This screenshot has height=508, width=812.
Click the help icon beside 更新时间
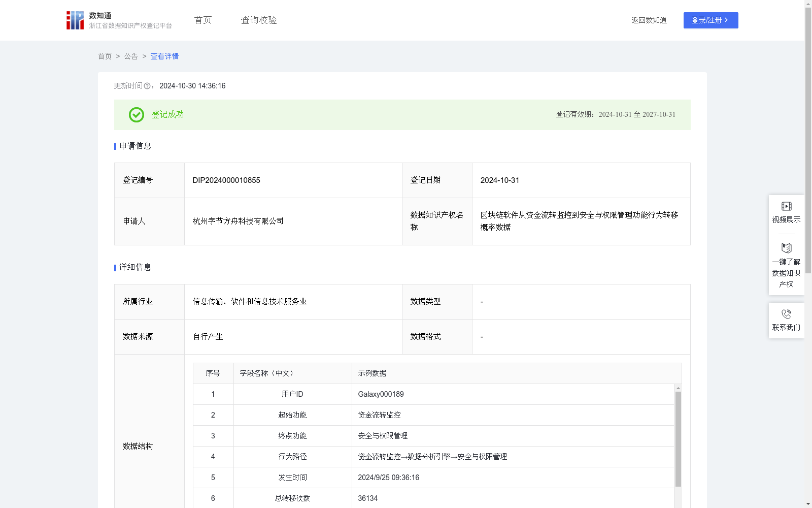click(147, 86)
